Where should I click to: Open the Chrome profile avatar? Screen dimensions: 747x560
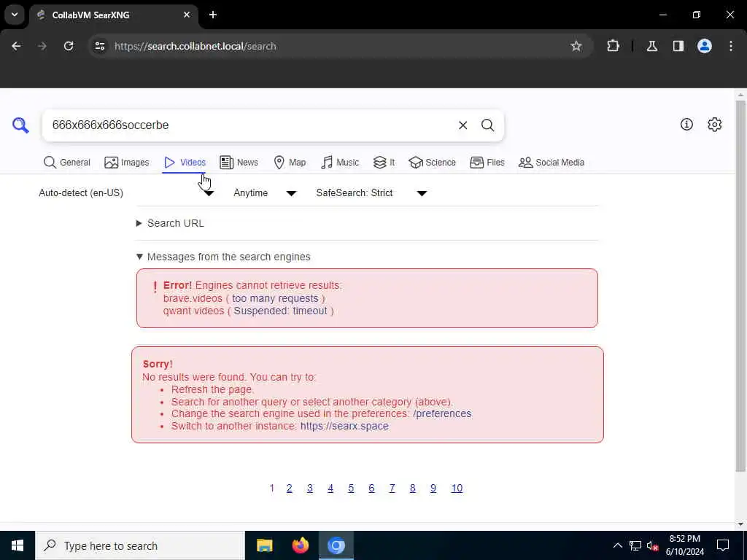(x=705, y=46)
